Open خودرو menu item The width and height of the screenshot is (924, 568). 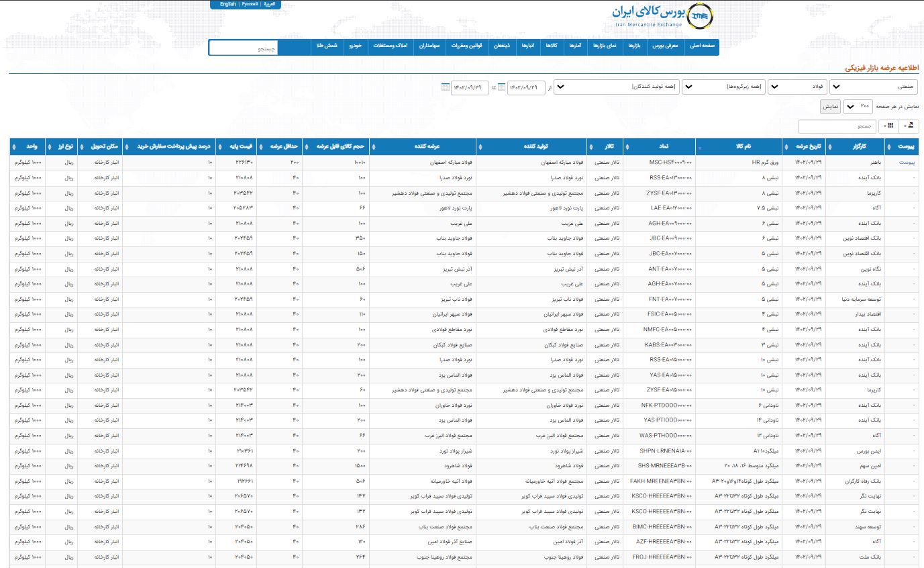coord(355,46)
